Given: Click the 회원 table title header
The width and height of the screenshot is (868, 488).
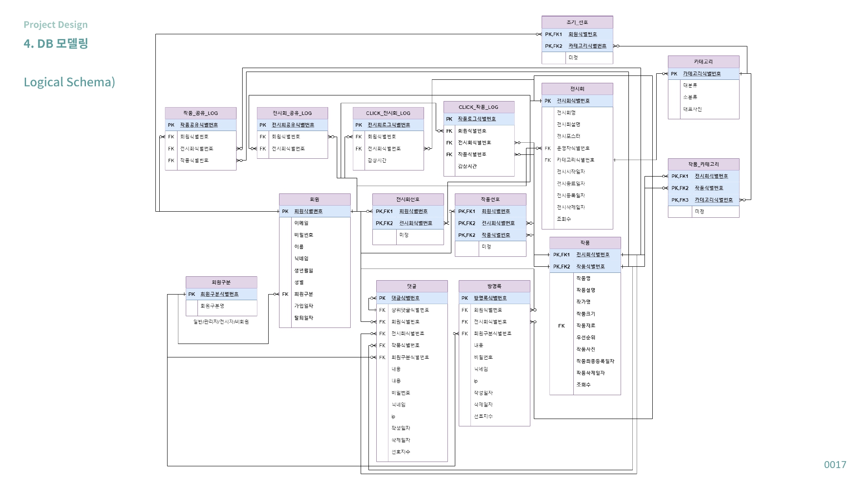Looking at the screenshot, I should (x=315, y=200).
